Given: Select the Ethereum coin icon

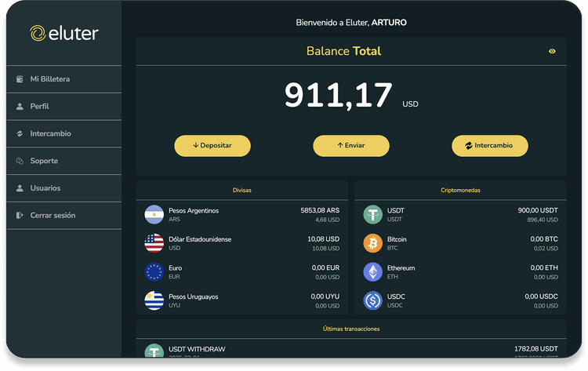Looking at the screenshot, I should point(372,272).
